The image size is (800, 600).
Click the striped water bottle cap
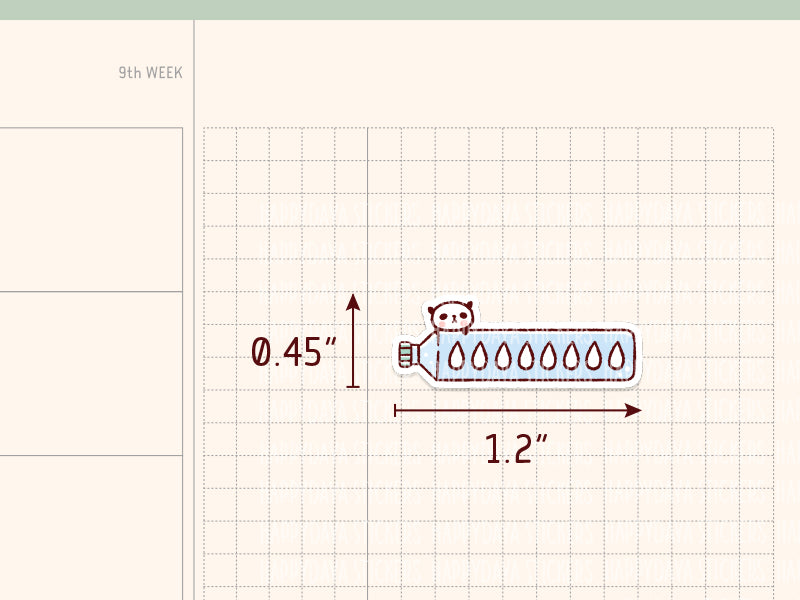(x=406, y=354)
